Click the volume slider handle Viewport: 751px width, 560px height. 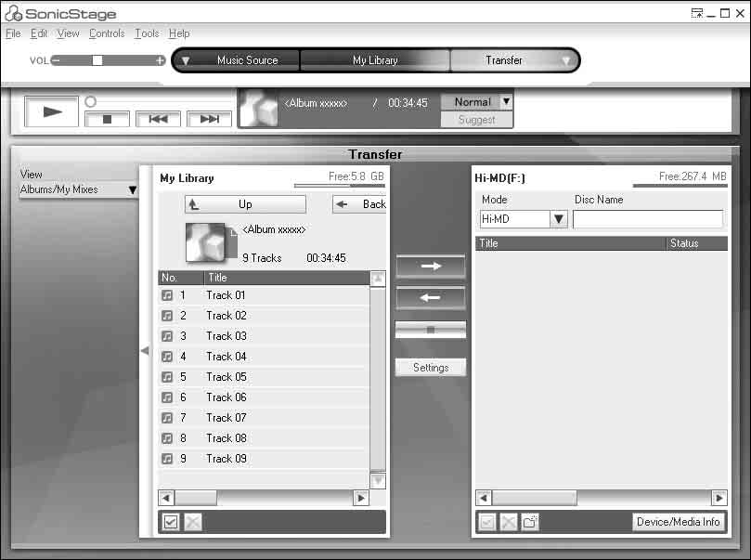(x=97, y=60)
